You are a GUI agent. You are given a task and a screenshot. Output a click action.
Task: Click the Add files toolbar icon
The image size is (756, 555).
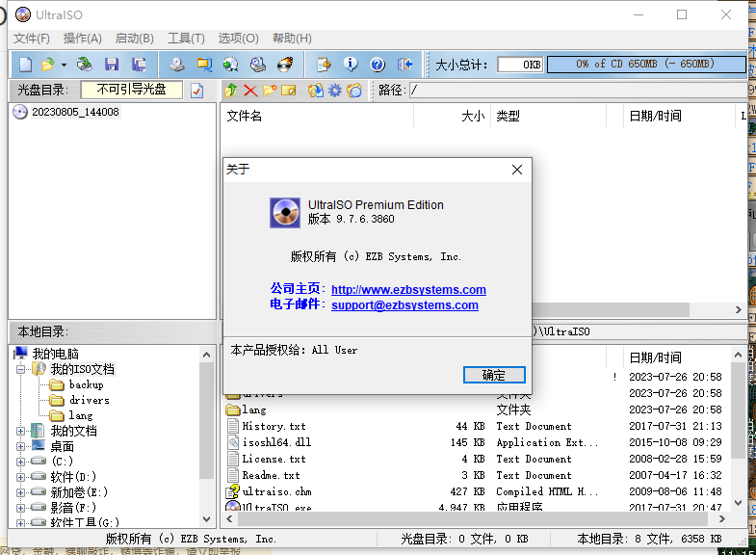324,65
